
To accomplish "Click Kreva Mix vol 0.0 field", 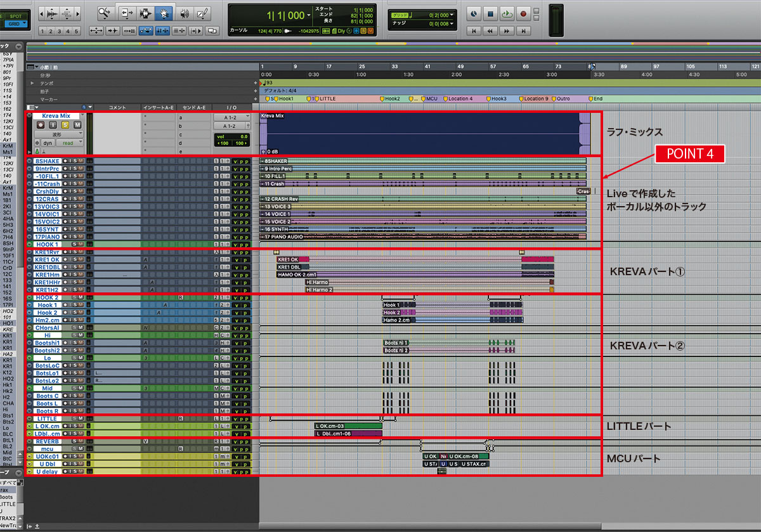I will pyautogui.click(x=232, y=136).
